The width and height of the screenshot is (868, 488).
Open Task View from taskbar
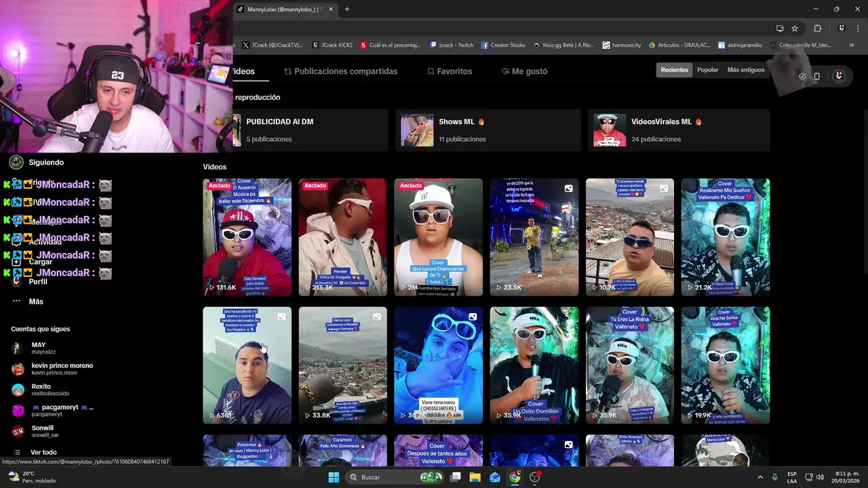pos(456,477)
